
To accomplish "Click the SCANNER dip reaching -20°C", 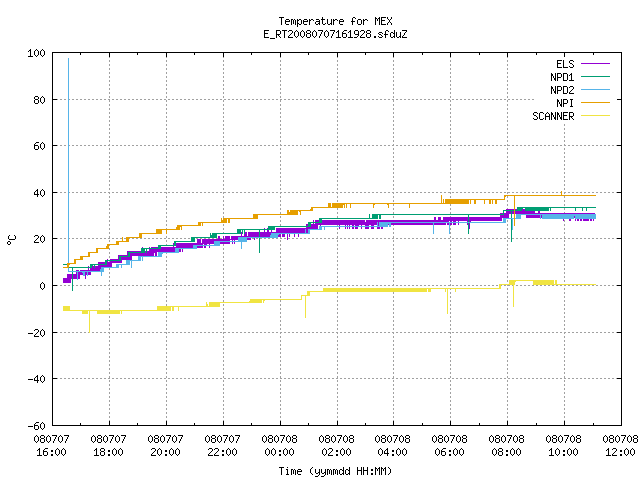I will pyautogui.click(x=89, y=322).
